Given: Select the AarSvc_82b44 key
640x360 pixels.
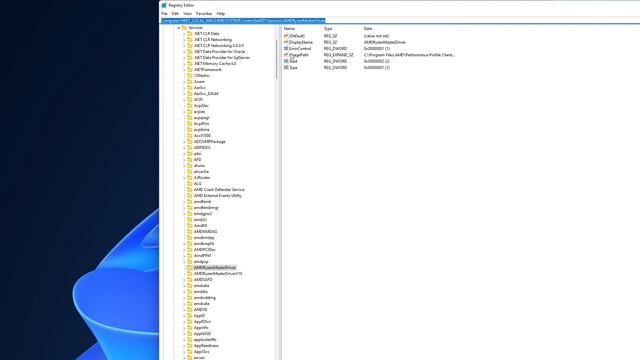Looking at the screenshot, I should tap(206, 94).
